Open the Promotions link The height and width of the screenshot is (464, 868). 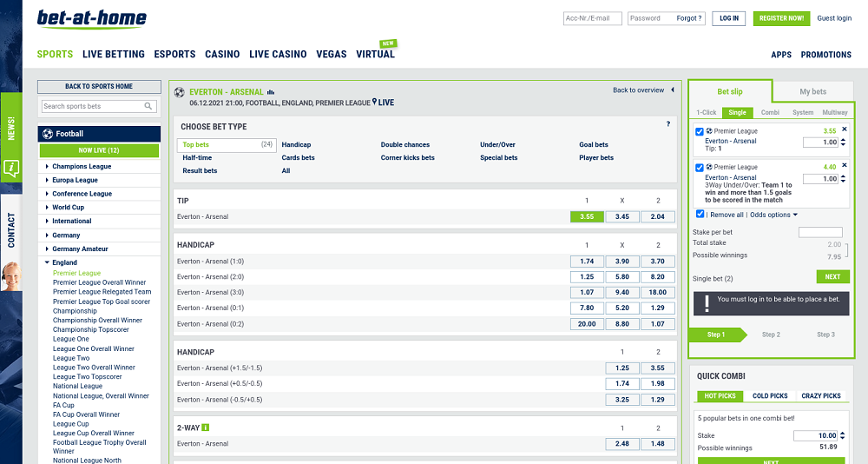826,55
